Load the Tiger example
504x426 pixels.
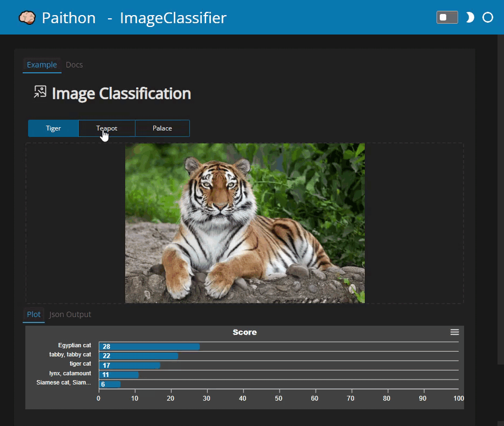click(53, 128)
